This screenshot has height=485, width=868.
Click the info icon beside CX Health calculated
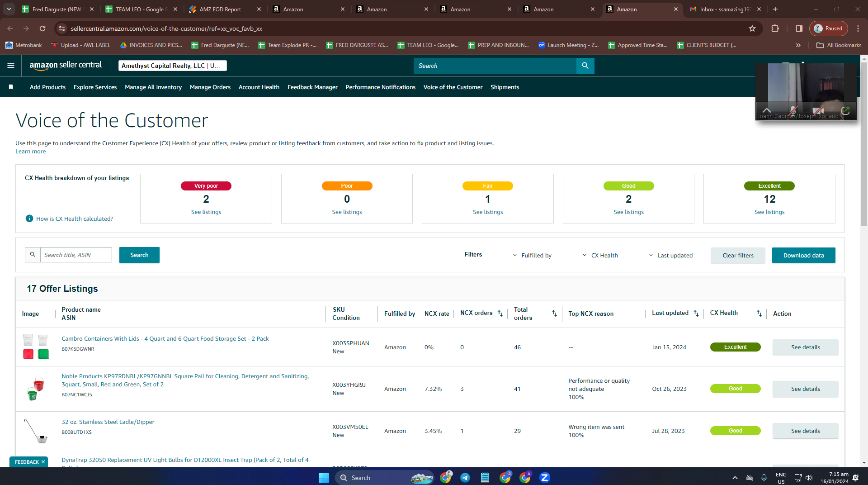click(29, 219)
